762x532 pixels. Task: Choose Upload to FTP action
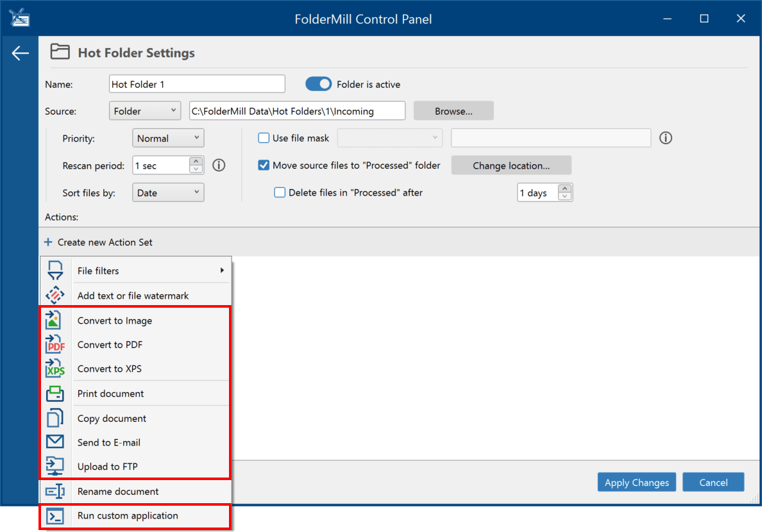point(135,467)
